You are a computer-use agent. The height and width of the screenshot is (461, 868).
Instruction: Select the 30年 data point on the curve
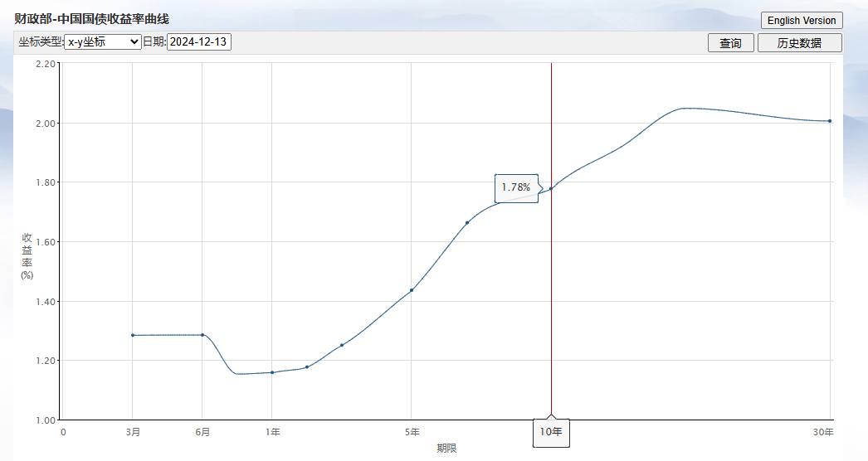(830, 121)
